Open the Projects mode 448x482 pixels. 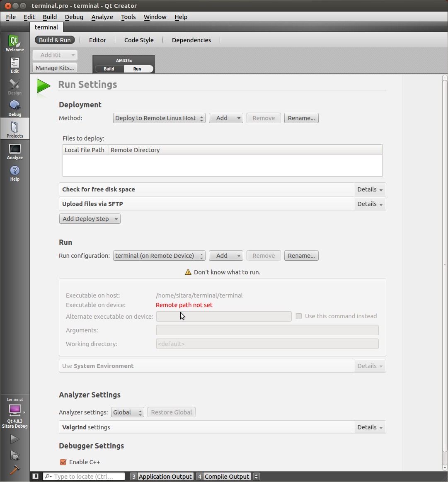click(x=15, y=129)
